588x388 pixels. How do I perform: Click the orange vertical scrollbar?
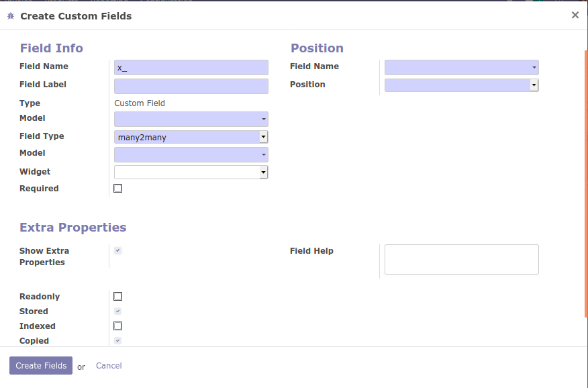[x=585, y=181]
